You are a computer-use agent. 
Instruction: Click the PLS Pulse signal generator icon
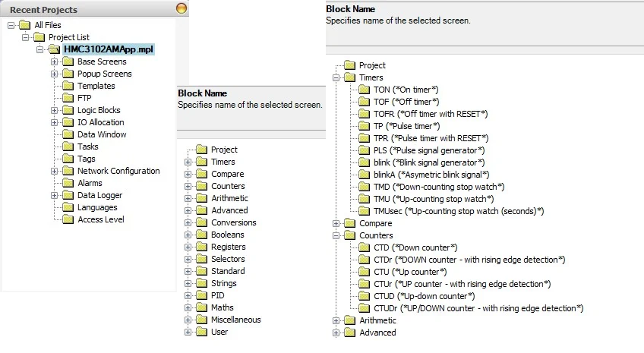364,150
